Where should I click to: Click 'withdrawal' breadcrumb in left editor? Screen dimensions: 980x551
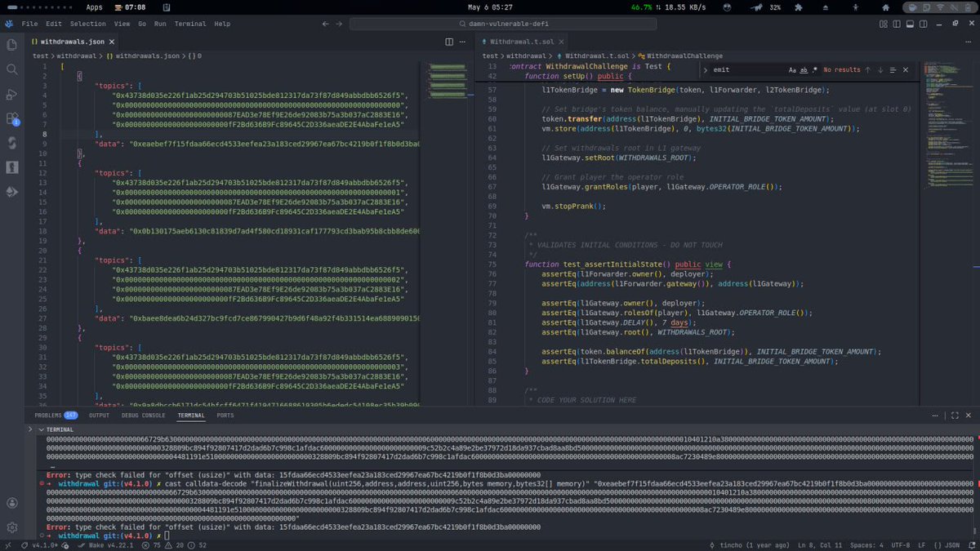[x=77, y=56]
